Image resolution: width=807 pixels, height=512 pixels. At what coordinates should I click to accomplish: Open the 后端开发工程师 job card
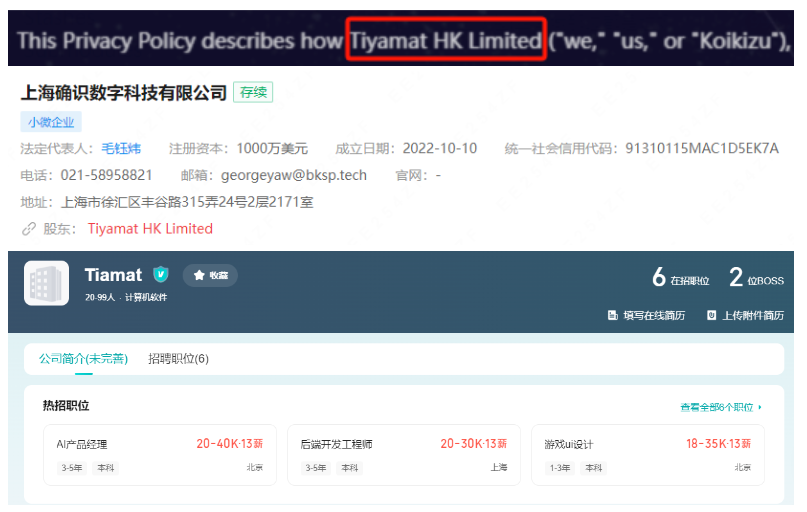404,455
